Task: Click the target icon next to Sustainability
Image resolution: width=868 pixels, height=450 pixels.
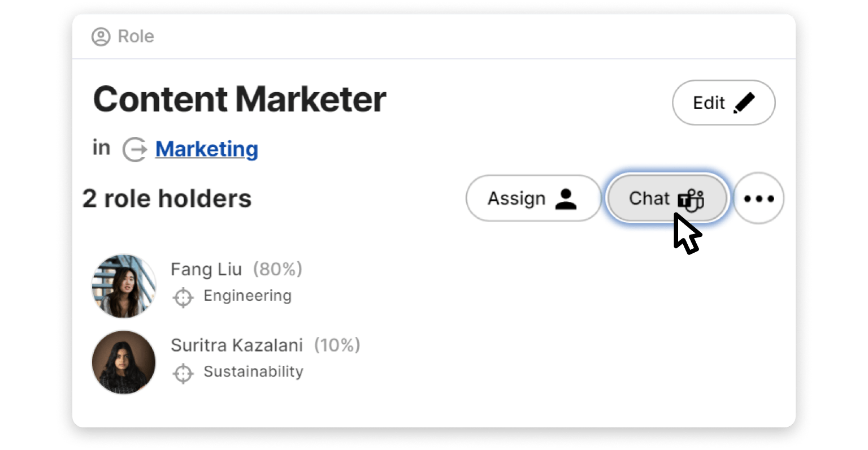Action: 183,373
